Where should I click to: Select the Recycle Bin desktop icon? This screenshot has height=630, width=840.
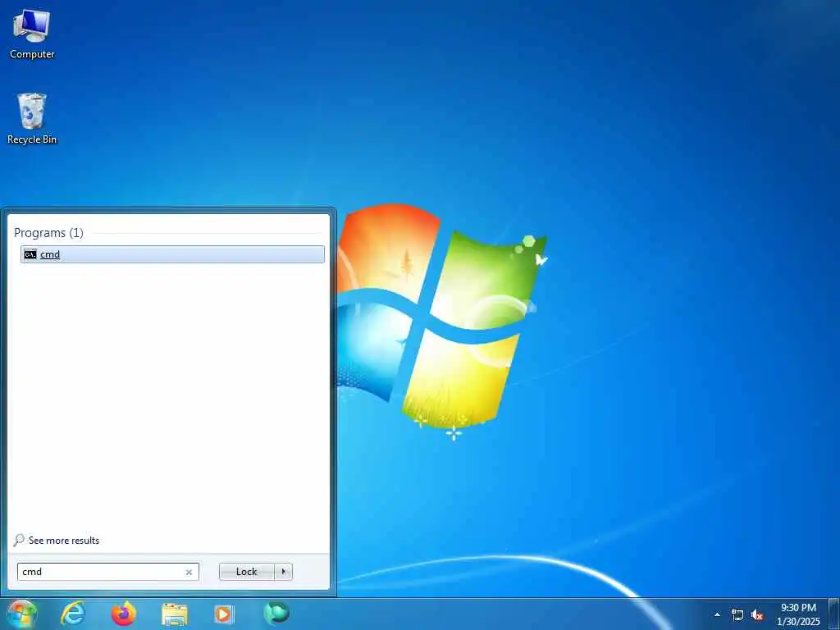coord(32,119)
